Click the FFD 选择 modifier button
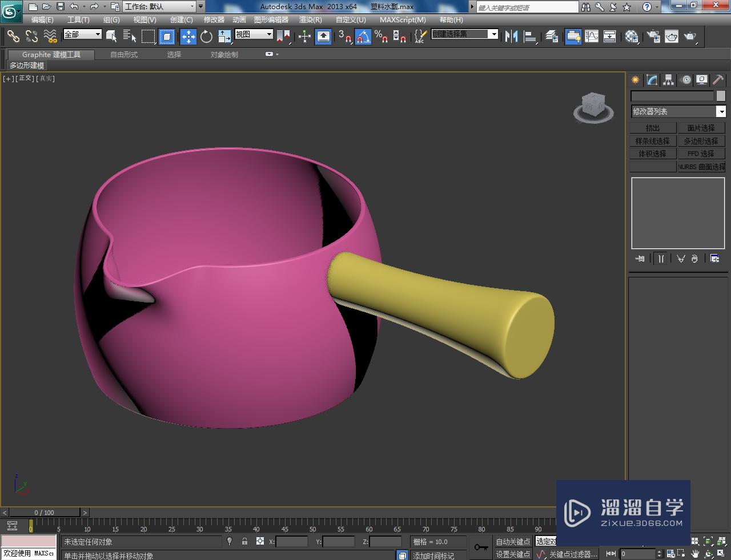Screen dimensions: 731x560 tap(701, 154)
